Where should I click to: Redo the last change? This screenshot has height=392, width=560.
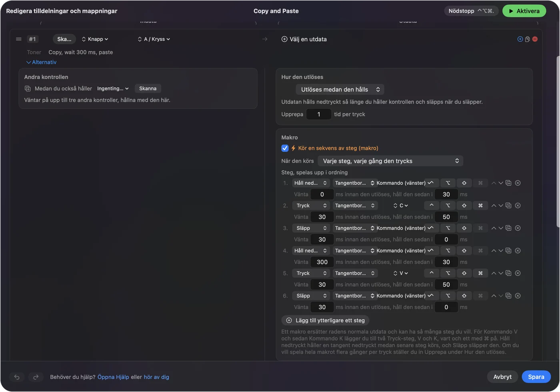coord(36,377)
